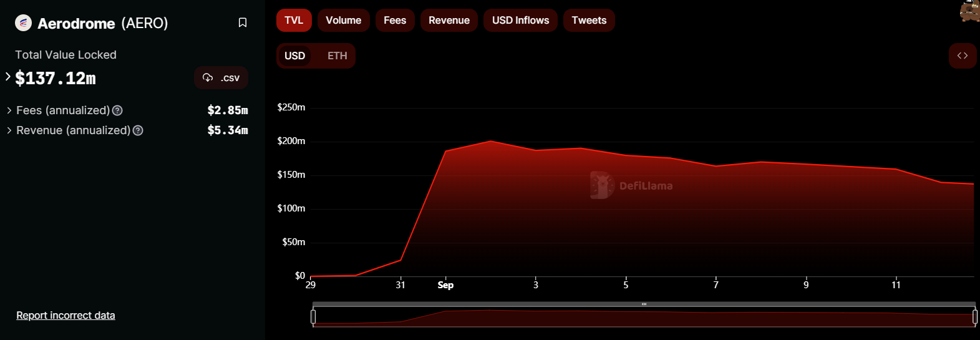Image resolution: width=980 pixels, height=340 pixels.
Task: Toggle the Revenue chart metric
Action: [449, 21]
